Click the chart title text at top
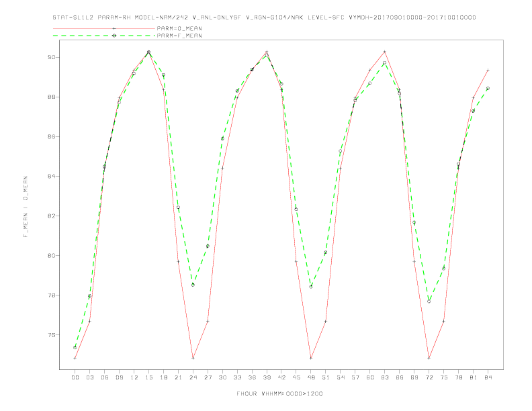This screenshot has width=532, height=411. click(x=264, y=17)
